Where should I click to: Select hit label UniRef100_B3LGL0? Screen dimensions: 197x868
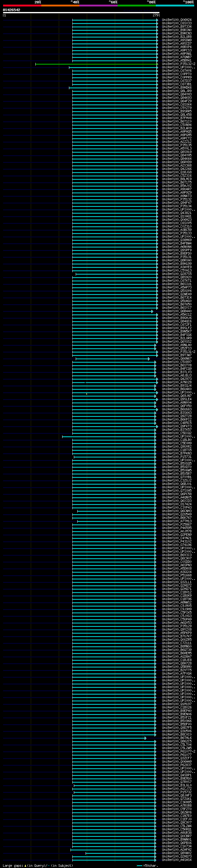click(176, 785)
